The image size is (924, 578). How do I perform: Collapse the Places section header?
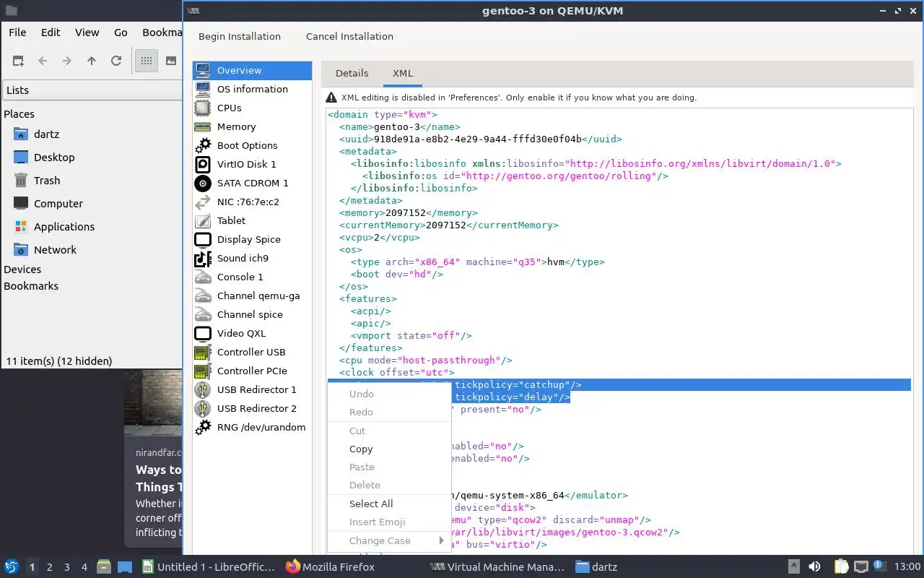point(19,114)
